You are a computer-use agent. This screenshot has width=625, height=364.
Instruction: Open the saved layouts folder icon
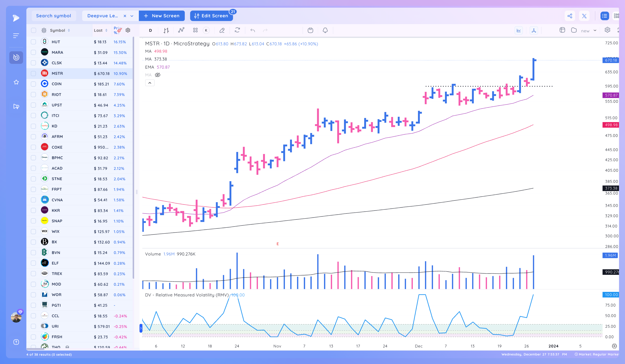click(574, 30)
